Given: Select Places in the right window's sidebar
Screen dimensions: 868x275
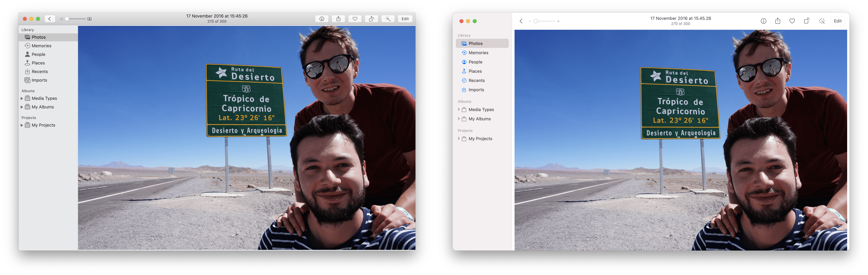Looking at the screenshot, I should [482, 71].
